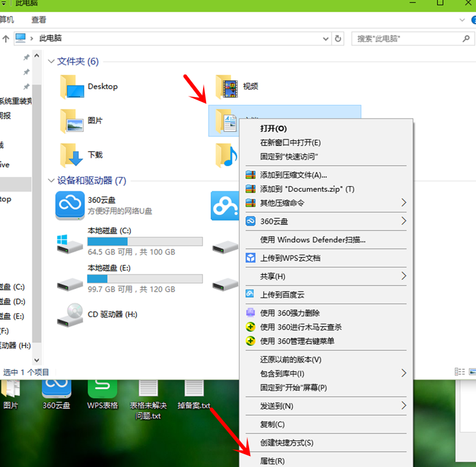This screenshot has width=476, height=467.
Task: Choose 上传到百度云
Action: [x=325, y=295]
